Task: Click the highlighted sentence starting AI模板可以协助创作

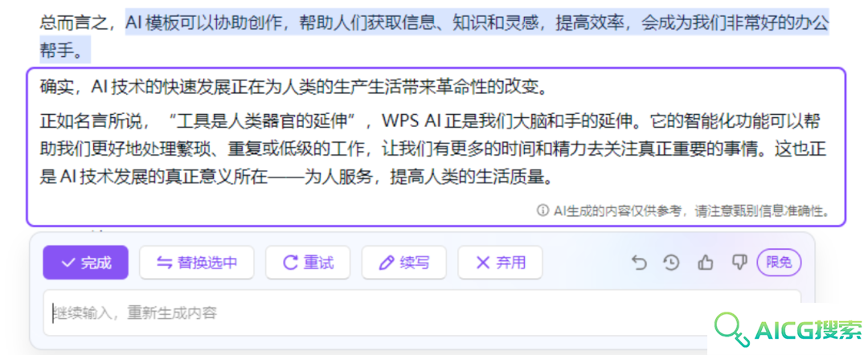Action: point(477,22)
